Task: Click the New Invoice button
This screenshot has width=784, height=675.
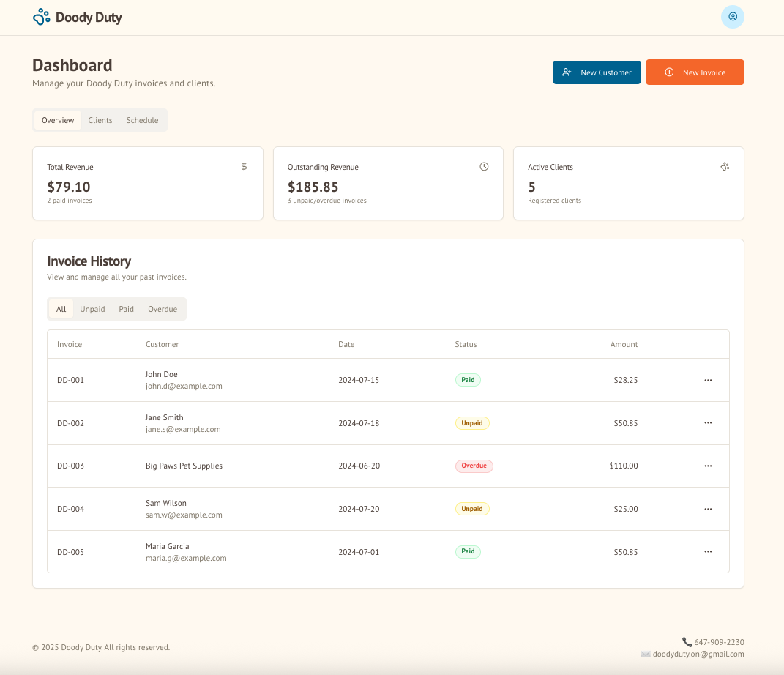Action: point(695,72)
